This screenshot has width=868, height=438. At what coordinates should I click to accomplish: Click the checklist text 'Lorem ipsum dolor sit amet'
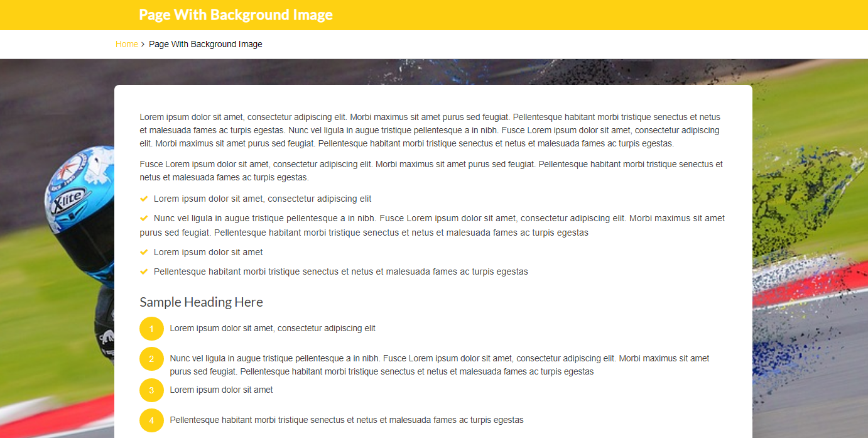point(209,252)
